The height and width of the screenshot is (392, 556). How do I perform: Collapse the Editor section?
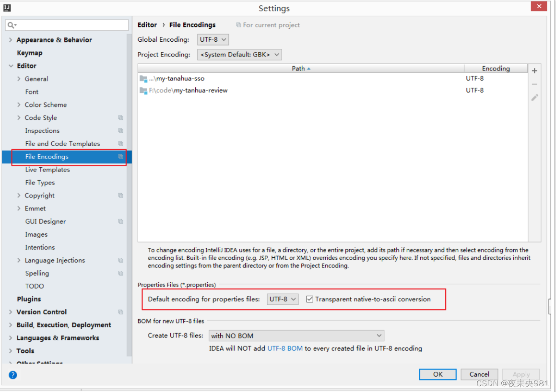point(11,66)
